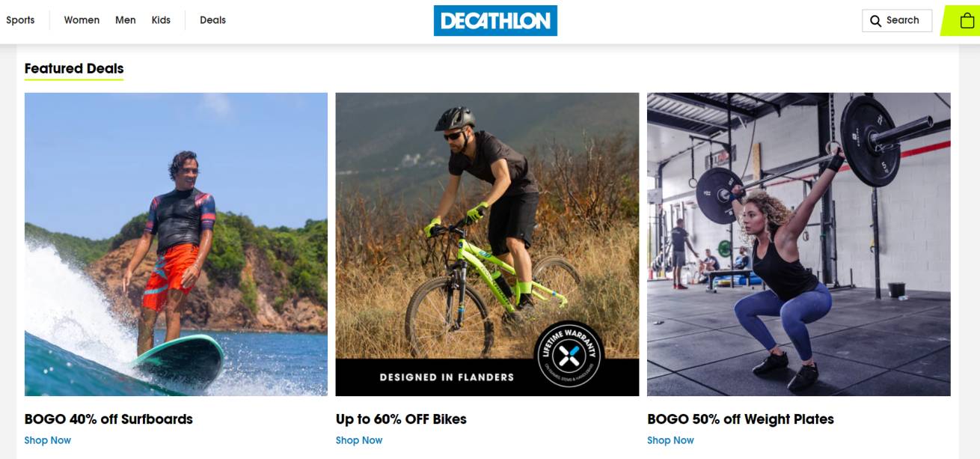Go to the Deals section
This screenshot has width=980, height=459.
coord(212,20)
